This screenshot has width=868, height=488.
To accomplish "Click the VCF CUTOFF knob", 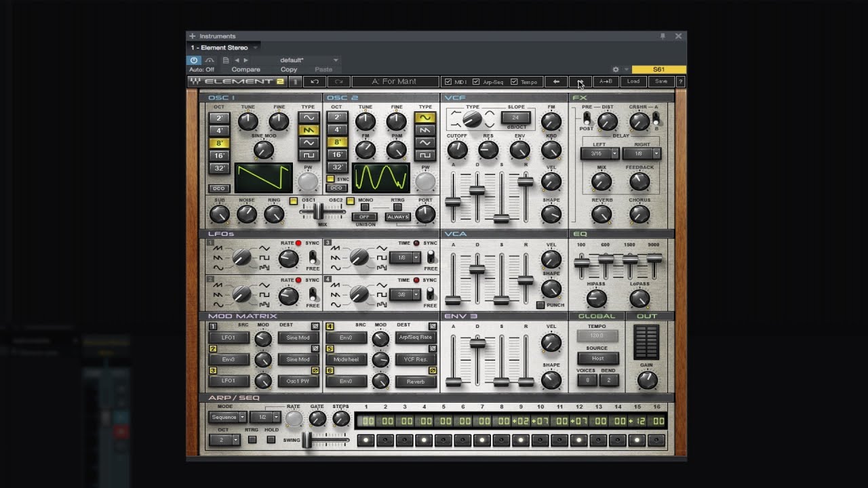I will coord(457,150).
